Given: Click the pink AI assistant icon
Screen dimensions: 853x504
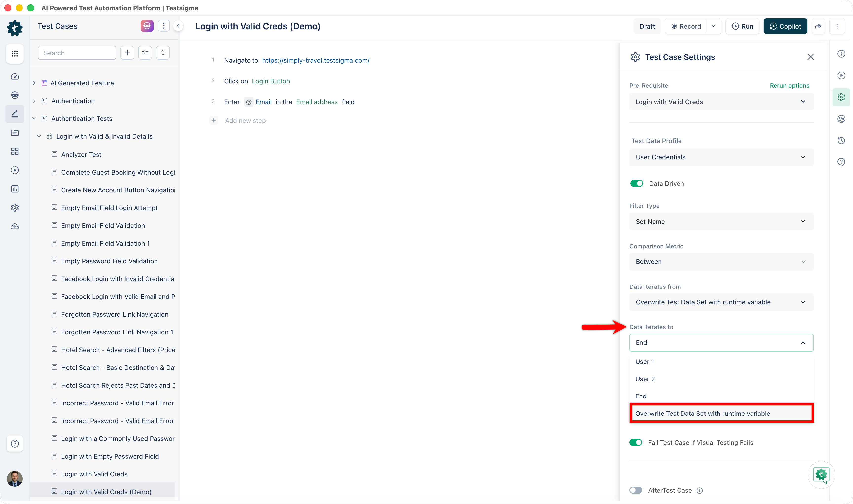Looking at the screenshot, I should (x=147, y=26).
